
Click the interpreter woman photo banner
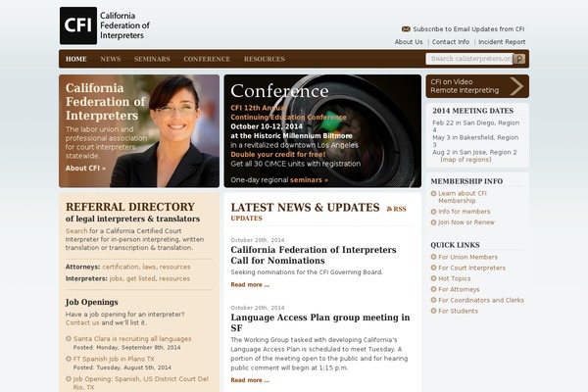pyautogui.click(x=139, y=131)
